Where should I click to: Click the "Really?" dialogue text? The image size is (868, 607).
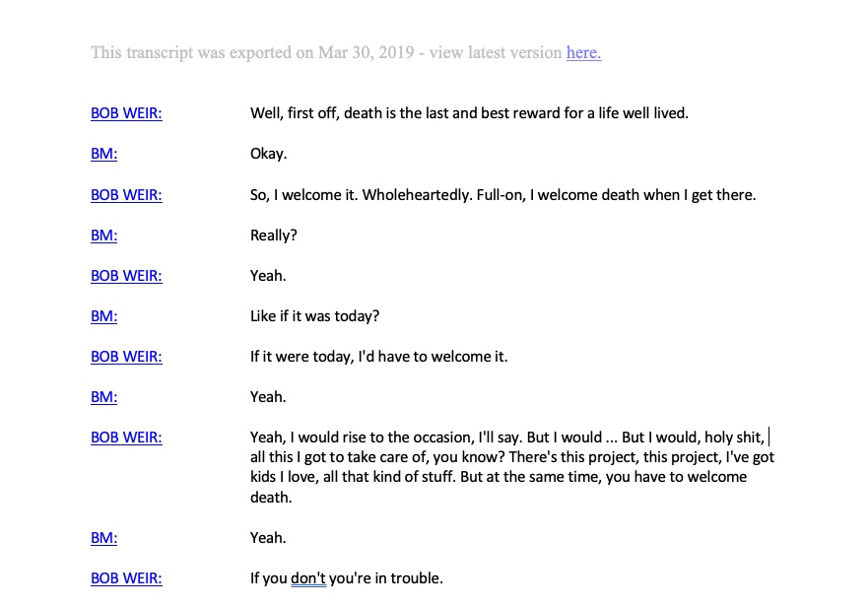click(x=274, y=236)
